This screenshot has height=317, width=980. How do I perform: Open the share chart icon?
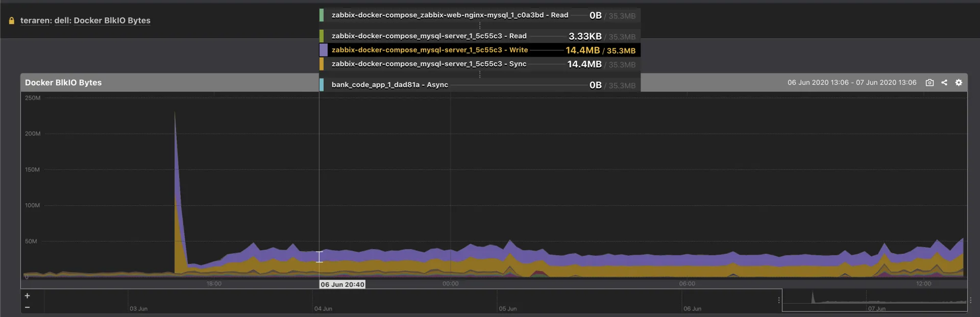click(x=944, y=83)
